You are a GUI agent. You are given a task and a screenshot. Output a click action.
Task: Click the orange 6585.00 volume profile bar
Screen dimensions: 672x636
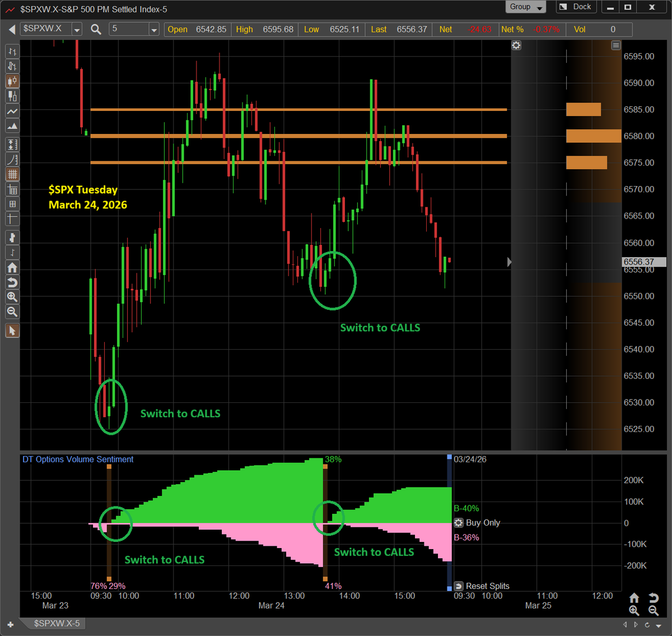click(x=584, y=109)
